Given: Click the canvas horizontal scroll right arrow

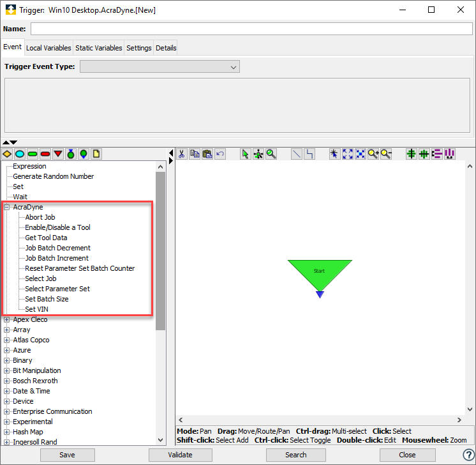Looking at the screenshot, I should coord(459,420).
